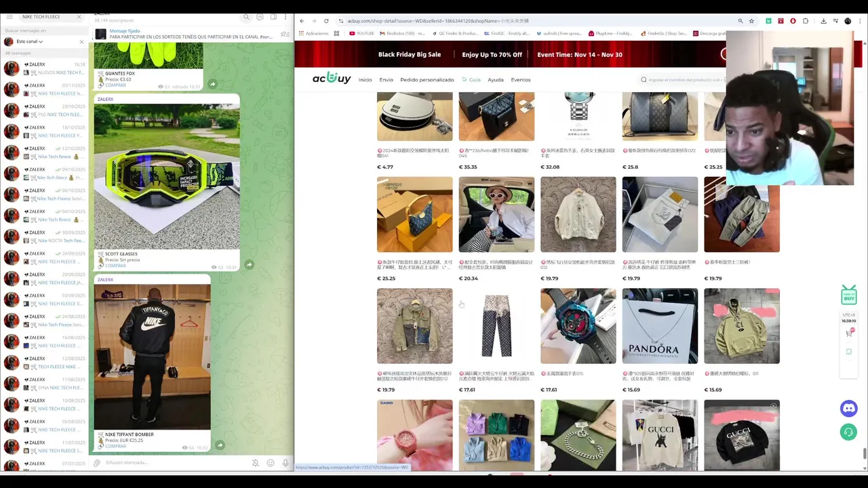Close the Este canal search filter
This screenshot has height=488, width=868.
(81, 41)
